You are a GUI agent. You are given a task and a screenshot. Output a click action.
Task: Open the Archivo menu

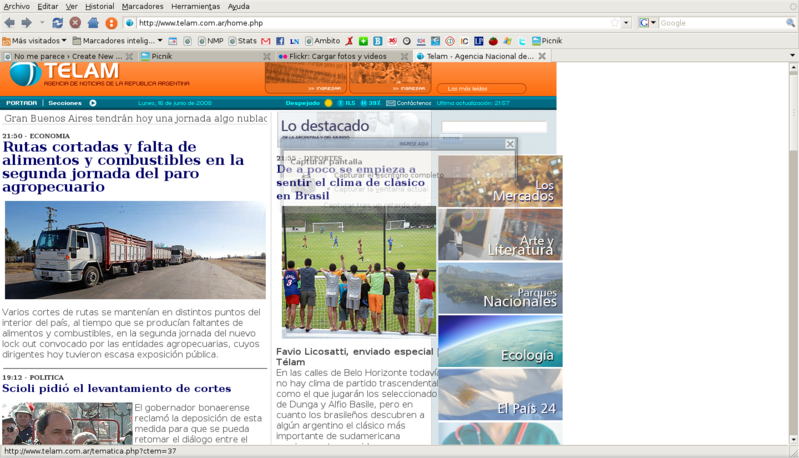17,6
